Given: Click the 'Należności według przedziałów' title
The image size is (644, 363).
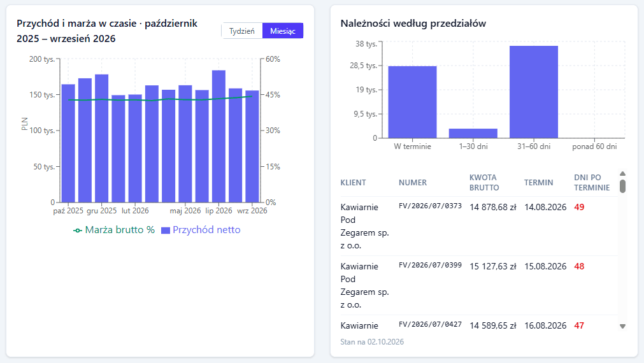Looking at the screenshot, I should pos(413,24).
